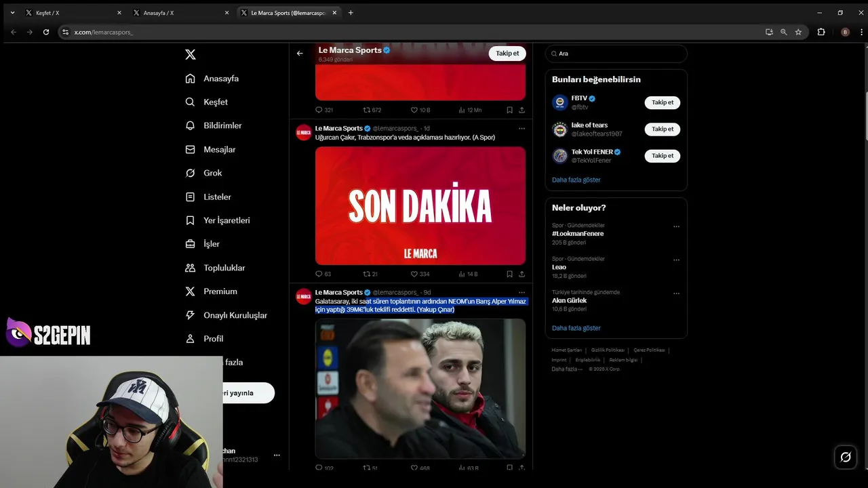Open Le Marca Sports name on Uğurcan post

click(338, 128)
